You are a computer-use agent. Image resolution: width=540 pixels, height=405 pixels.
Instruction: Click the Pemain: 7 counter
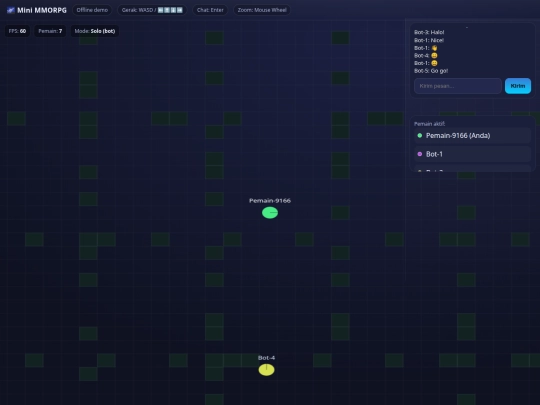click(x=50, y=31)
